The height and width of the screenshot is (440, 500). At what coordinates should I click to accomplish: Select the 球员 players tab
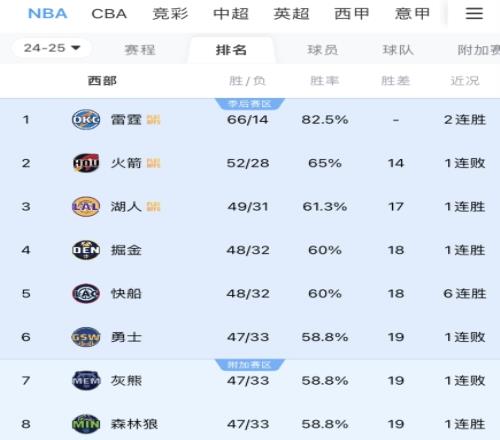(322, 50)
